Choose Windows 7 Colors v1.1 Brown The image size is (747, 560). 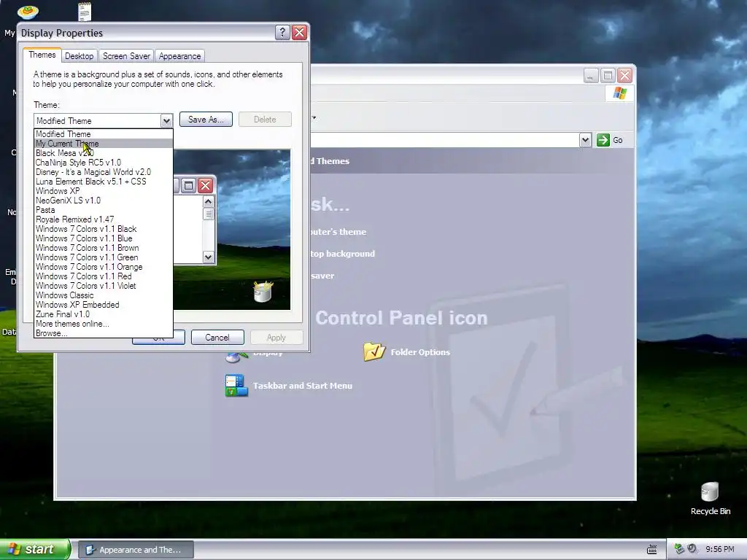tap(104, 248)
